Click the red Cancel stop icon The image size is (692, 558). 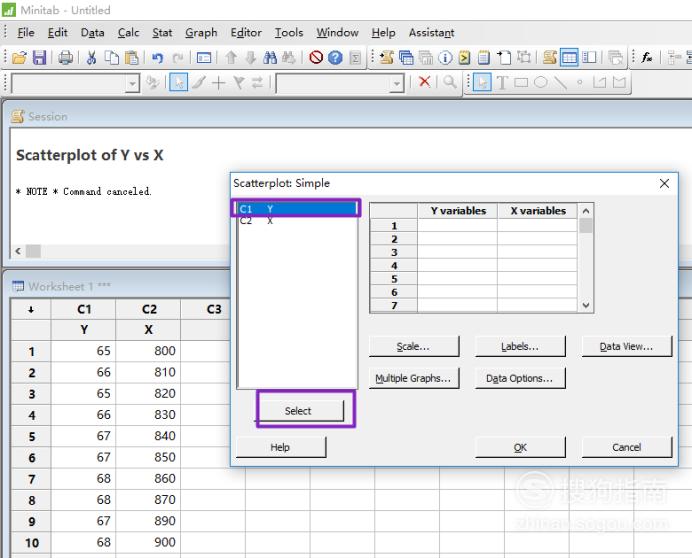(316, 57)
